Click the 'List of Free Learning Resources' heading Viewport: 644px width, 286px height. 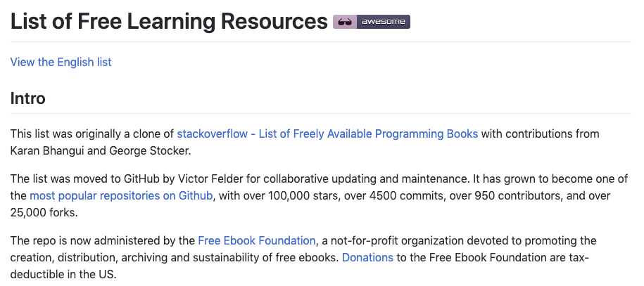pyautogui.click(x=168, y=21)
